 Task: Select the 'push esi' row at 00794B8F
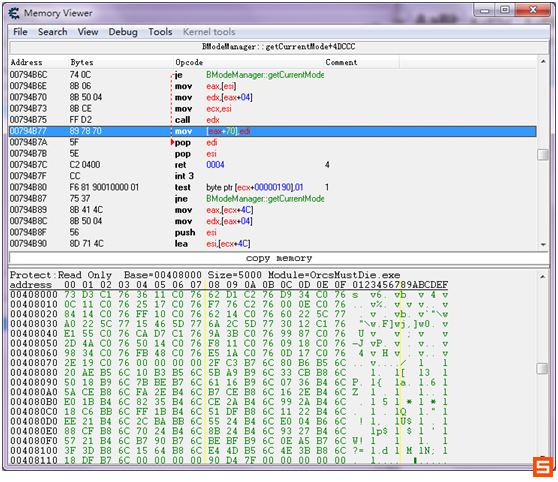click(273, 232)
